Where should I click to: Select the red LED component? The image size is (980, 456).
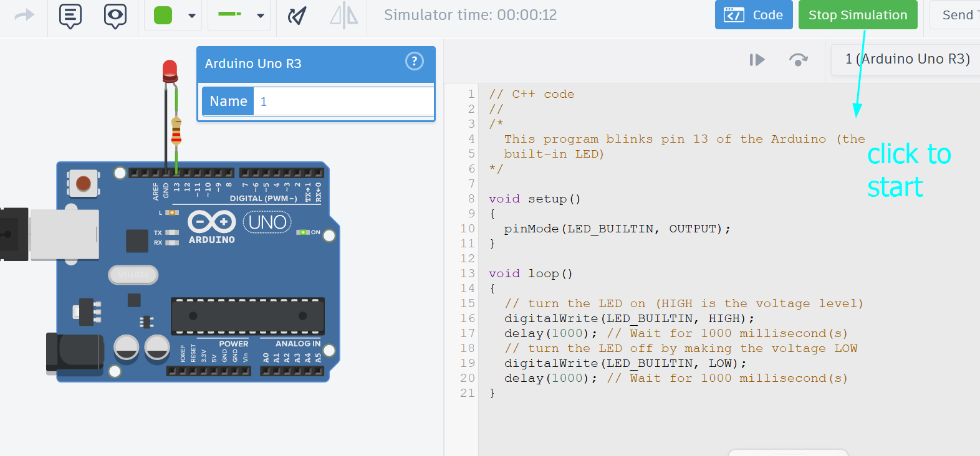pyautogui.click(x=170, y=71)
